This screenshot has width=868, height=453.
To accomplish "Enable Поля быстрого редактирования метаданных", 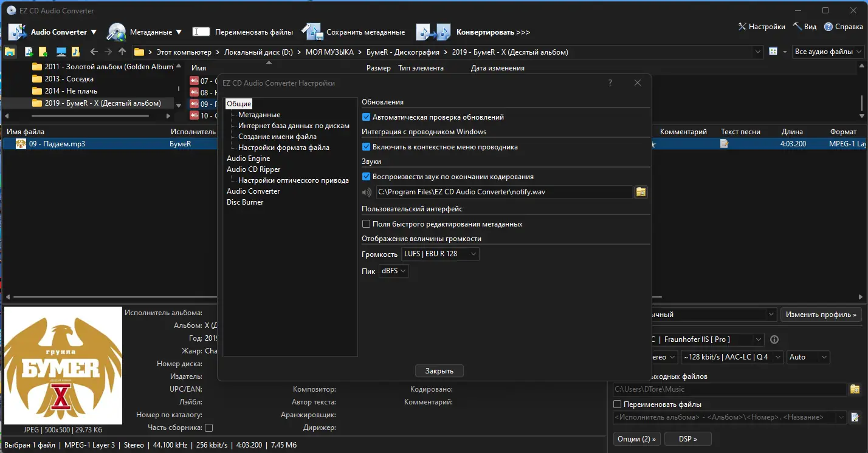I will pos(366,224).
